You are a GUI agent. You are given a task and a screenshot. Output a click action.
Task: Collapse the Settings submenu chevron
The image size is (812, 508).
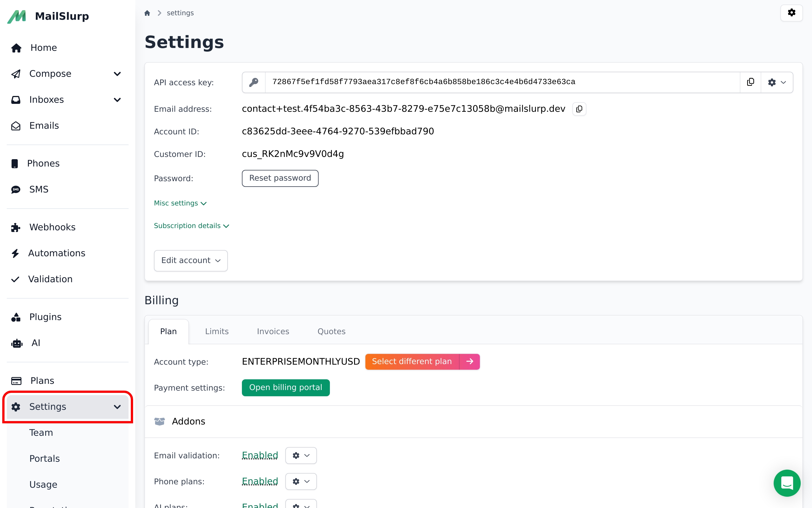(117, 407)
